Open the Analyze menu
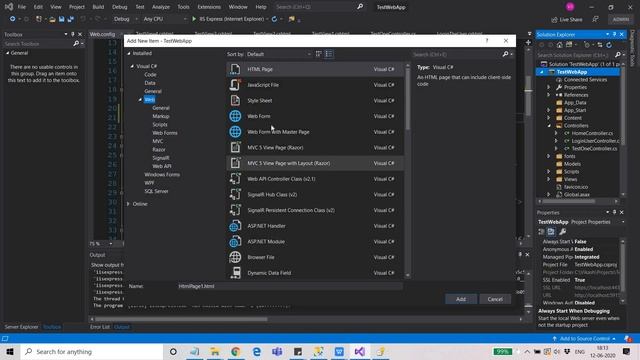The image size is (640, 360). click(x=161, y=7)
